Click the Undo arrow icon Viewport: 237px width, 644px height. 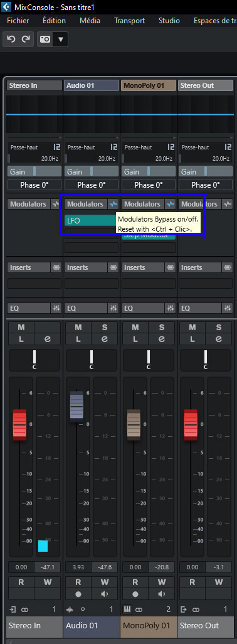(11, 39)
